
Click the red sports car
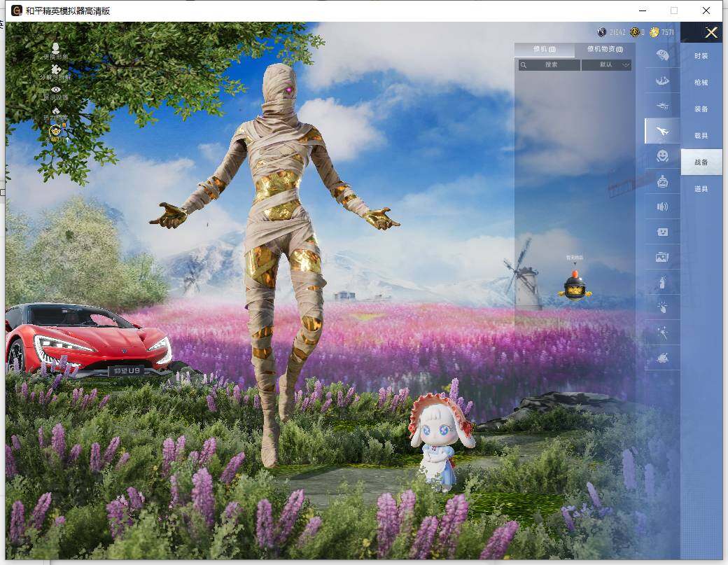tap(88, 340)
